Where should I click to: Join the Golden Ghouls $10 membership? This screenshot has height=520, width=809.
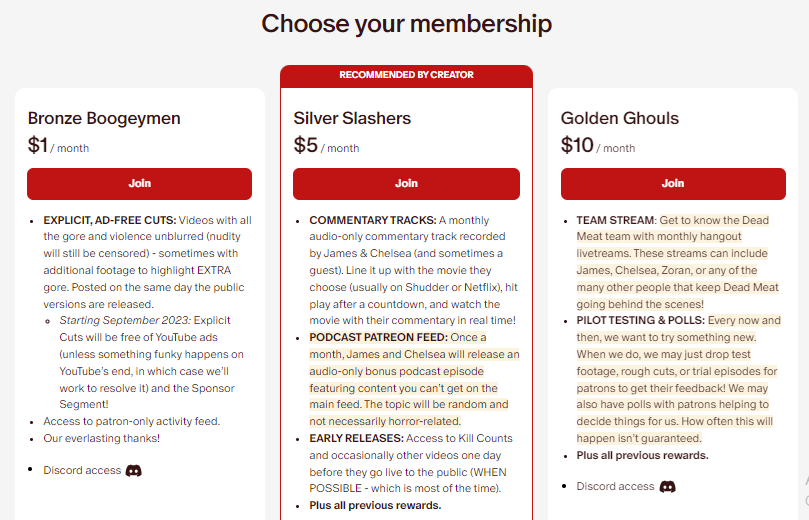[672, 184]
